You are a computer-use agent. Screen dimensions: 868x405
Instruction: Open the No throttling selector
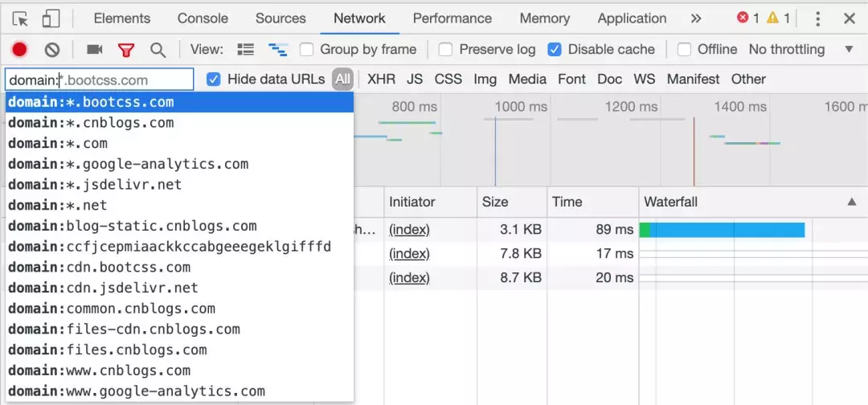point(787,49)
